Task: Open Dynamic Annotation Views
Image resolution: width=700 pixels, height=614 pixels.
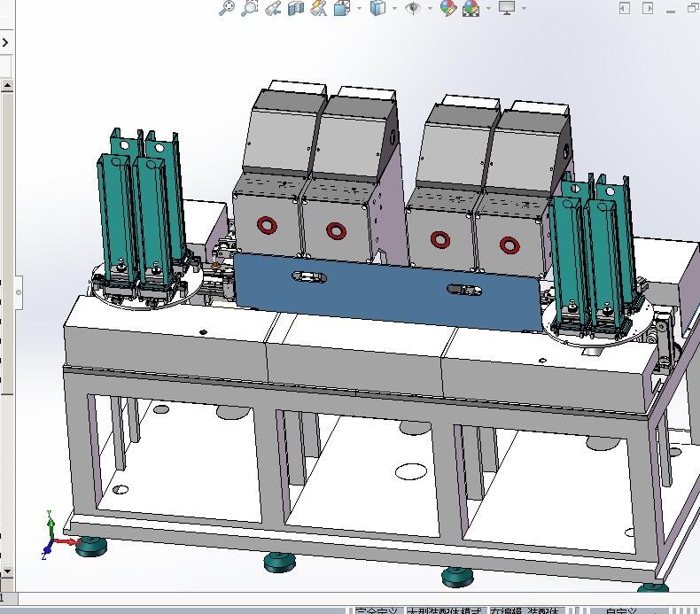Action: click(x=319, y=8)
